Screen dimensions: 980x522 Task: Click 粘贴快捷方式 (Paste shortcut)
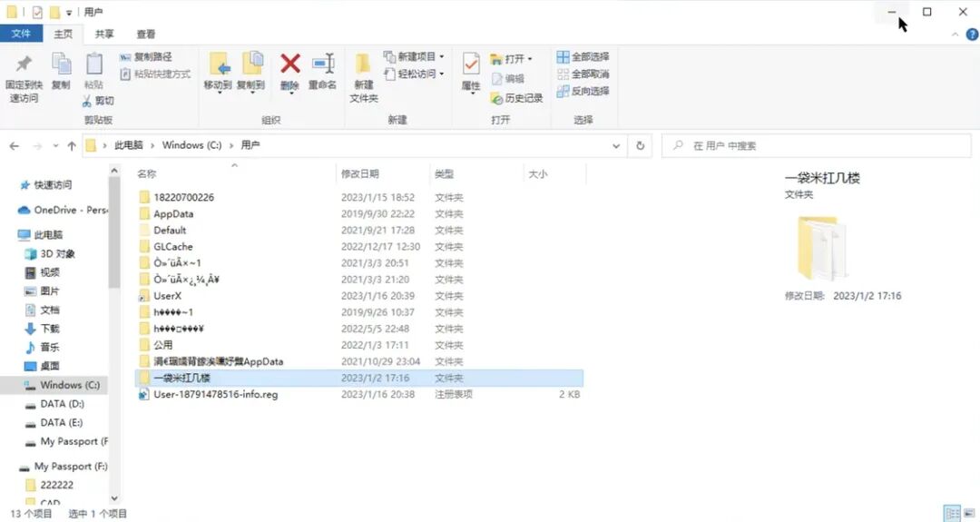click(155, 74)
